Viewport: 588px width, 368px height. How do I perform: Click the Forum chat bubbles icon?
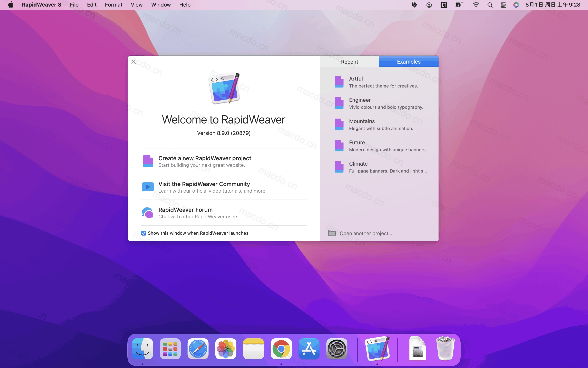pos(148,213)
